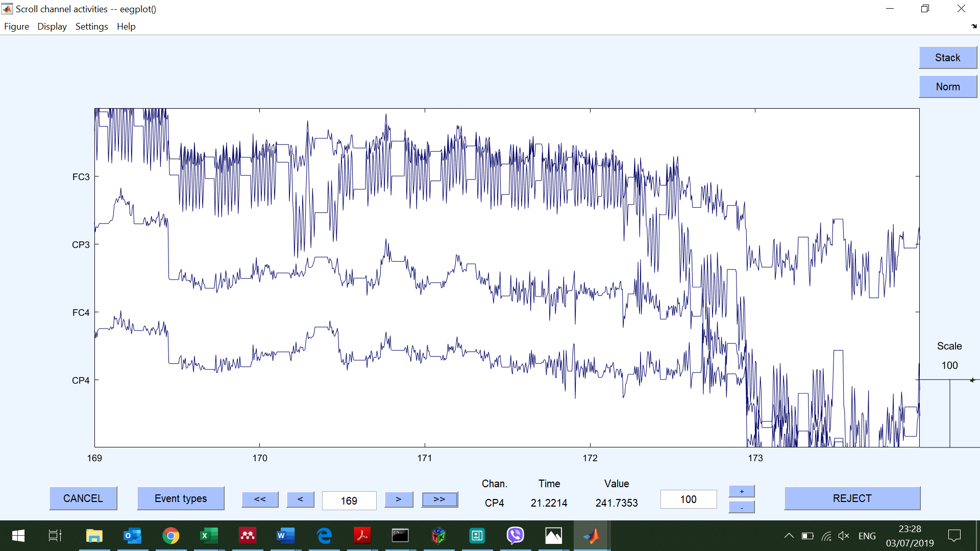Reject the marked data with REJECT
The width and height of the screenshot is (980, 551).
[852, 498]
